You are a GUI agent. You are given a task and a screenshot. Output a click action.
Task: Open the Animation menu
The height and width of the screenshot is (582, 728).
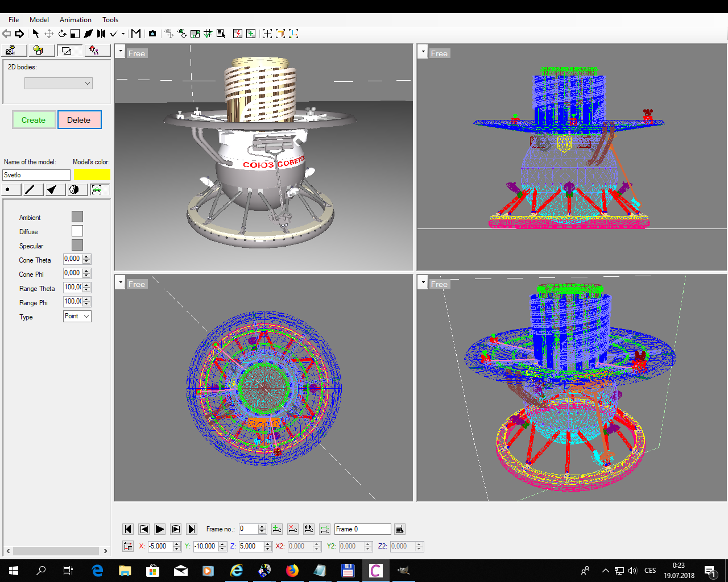tap(75, 19)
